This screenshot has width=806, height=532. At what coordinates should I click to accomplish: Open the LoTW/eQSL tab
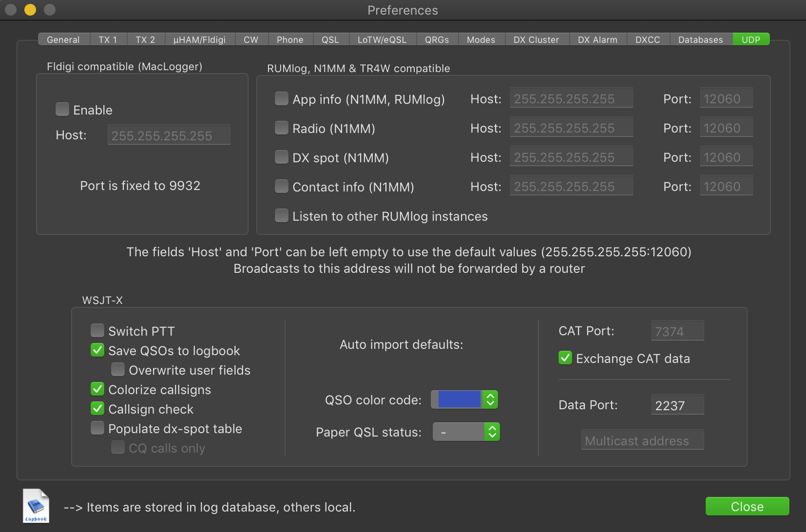382,39
